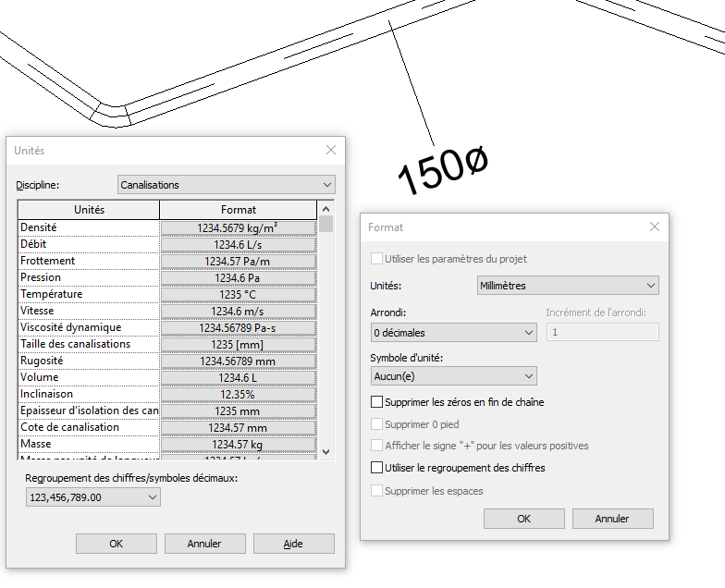Click OK in the Format dialog
725x588 pixels.
point(523,519)
